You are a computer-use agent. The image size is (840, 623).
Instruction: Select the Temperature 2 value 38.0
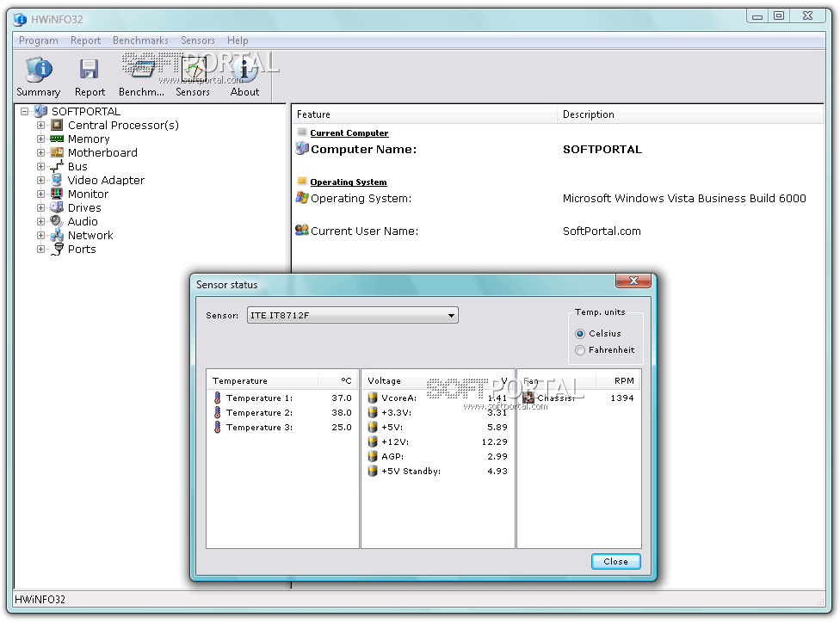341,413
